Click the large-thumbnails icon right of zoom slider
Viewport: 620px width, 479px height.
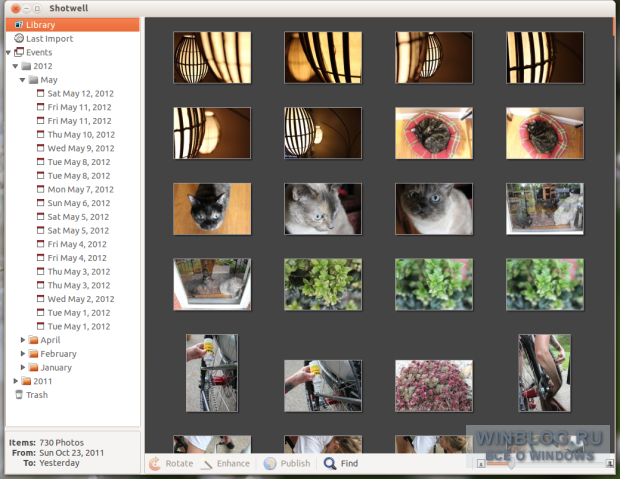pyautogui.click(x=609, y=463)
